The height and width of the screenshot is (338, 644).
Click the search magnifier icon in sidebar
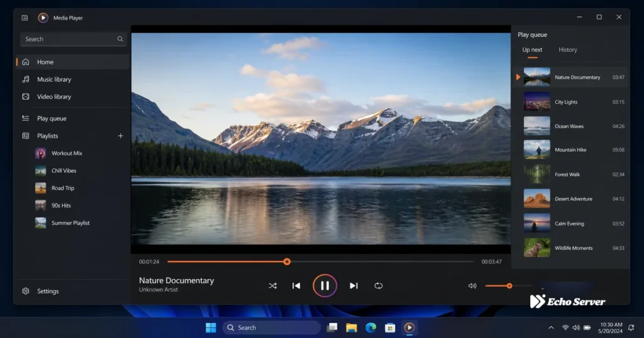(x=120, y=39)
